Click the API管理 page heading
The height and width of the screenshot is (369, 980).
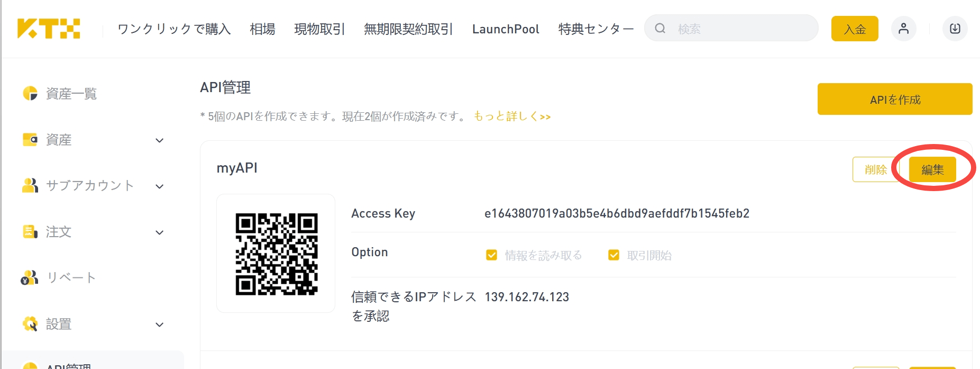pyautogui.click(x=225, y=87)
